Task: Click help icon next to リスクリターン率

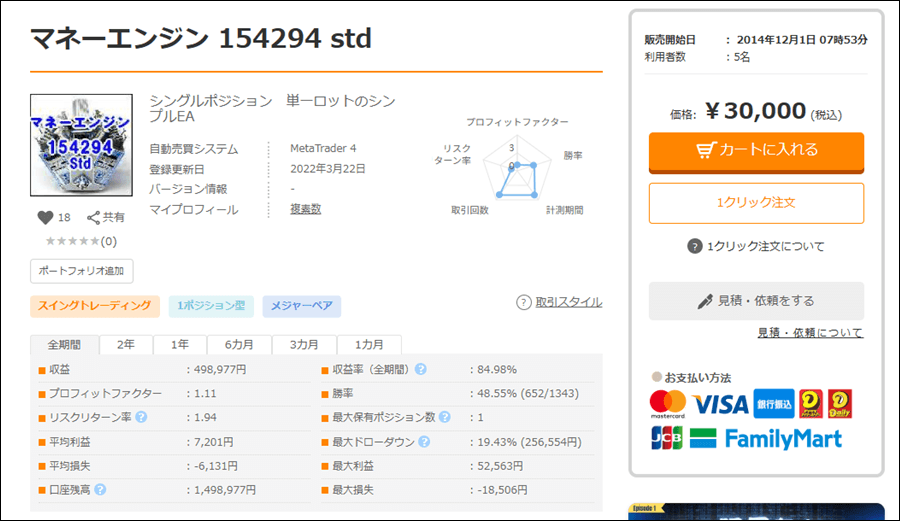Action: pos(141,418)
